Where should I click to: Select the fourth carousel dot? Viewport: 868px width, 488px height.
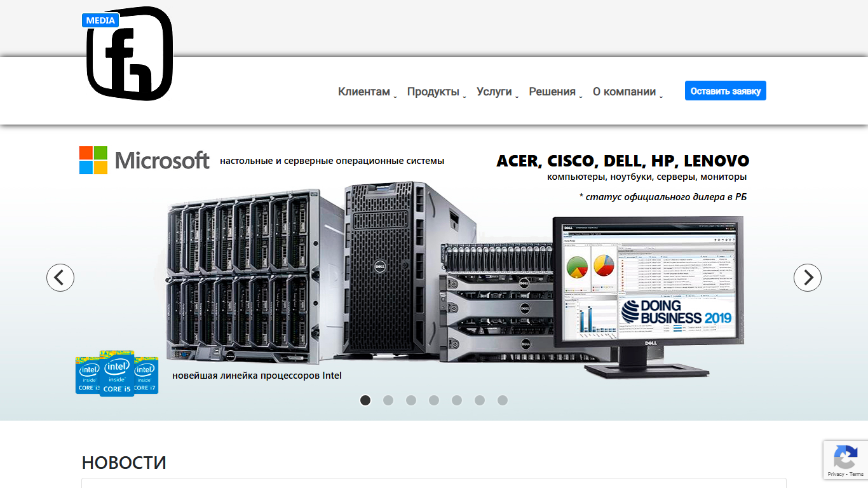click(434, 400)
